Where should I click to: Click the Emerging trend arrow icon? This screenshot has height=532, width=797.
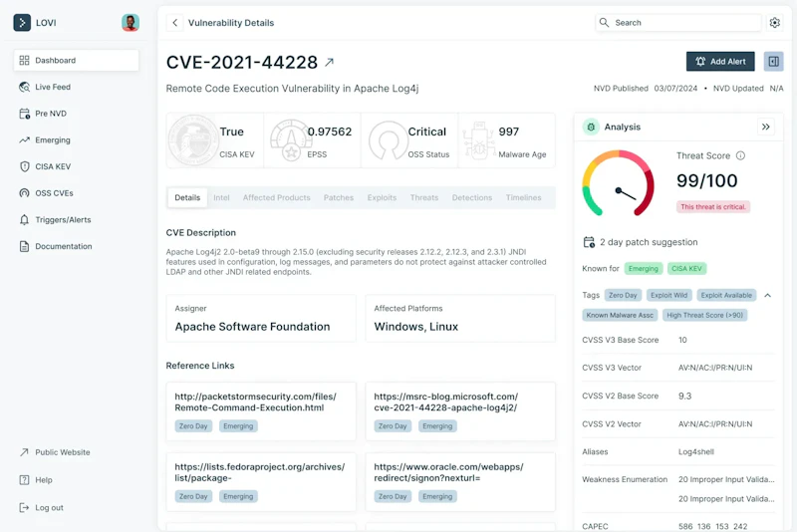pos(24,140)
